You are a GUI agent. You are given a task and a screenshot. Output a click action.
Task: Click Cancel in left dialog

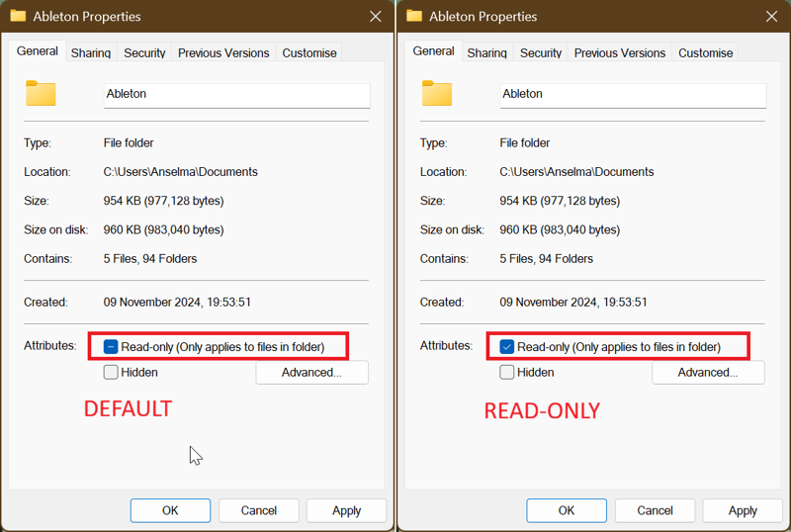[x=259, y=510]
